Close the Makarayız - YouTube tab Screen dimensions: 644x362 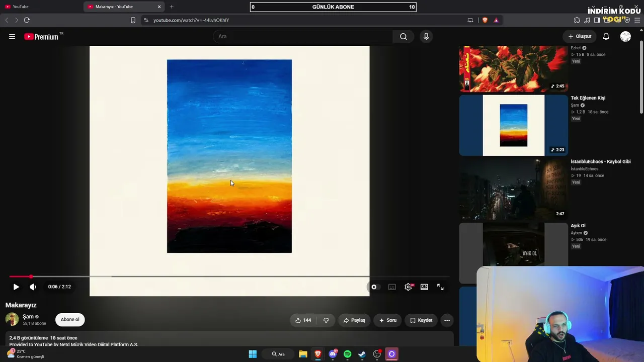[x=159, y=7]
